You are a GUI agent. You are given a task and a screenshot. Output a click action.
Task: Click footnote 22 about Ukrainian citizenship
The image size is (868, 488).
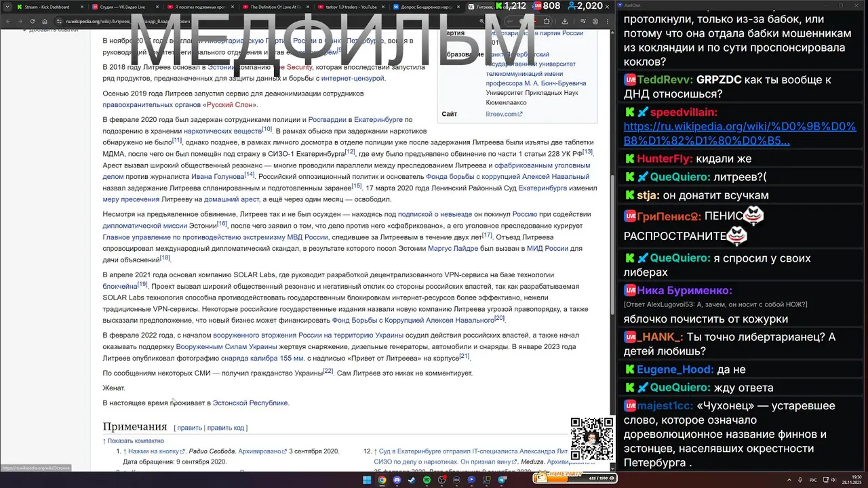328,371
